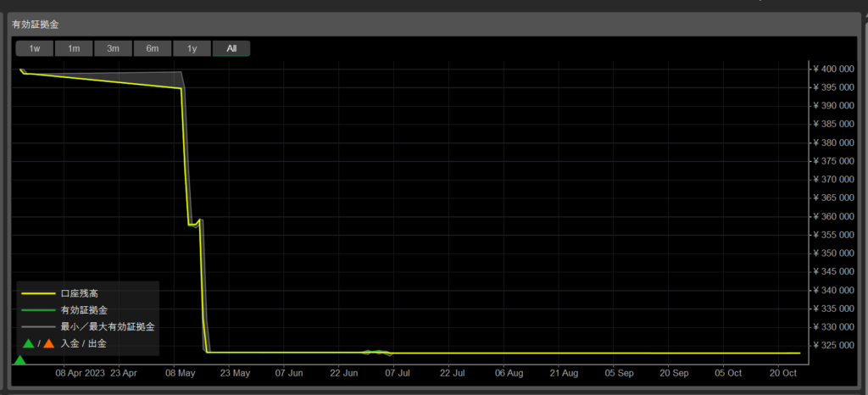This screenshot has height=395, width=868.
Task: Toggle the 有効証拠金 legend label
Action: 84,310
